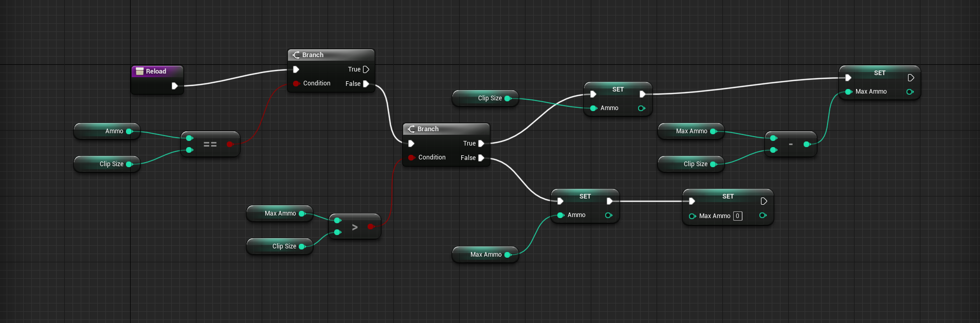Click the Ammo input pin on SET fed by Max Ammo
Viewport: 980px width, 323px height.
pyautogui.click(x=560, y=215)
